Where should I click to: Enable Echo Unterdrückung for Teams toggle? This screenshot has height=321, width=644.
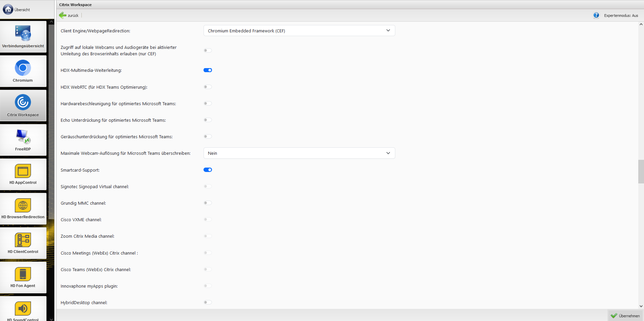point(208,120)
